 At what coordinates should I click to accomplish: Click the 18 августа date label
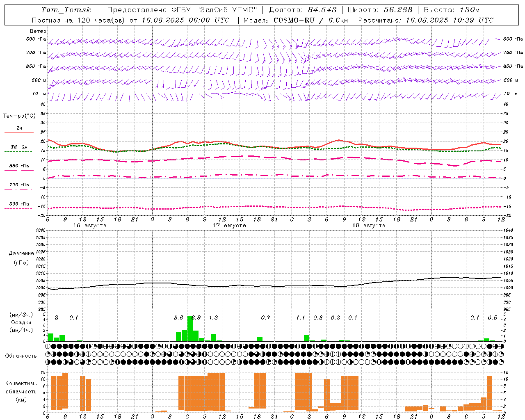[x=369, y=226]
